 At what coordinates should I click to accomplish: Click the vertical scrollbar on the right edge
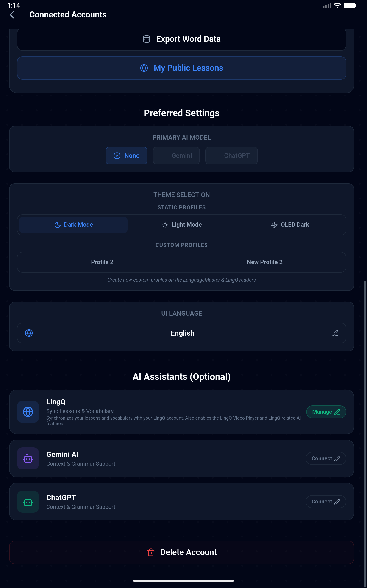(365, 413)
